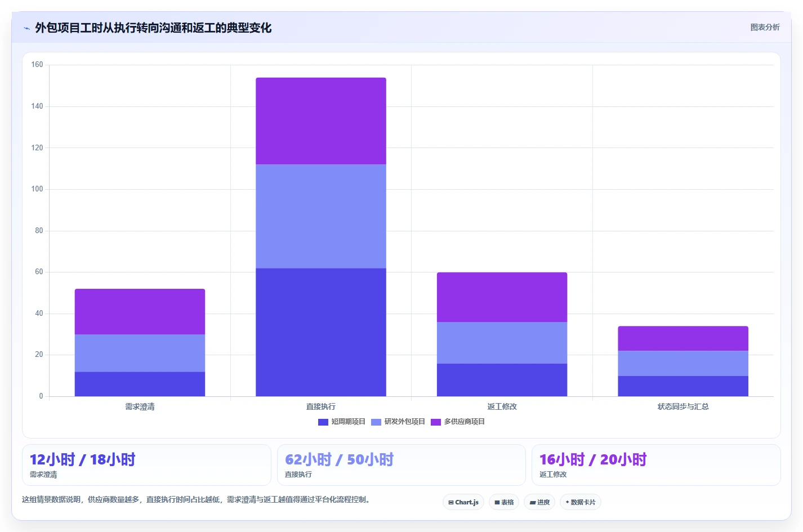Click the 需求澄清 bar's purple top segment

(x=140, y=312)
